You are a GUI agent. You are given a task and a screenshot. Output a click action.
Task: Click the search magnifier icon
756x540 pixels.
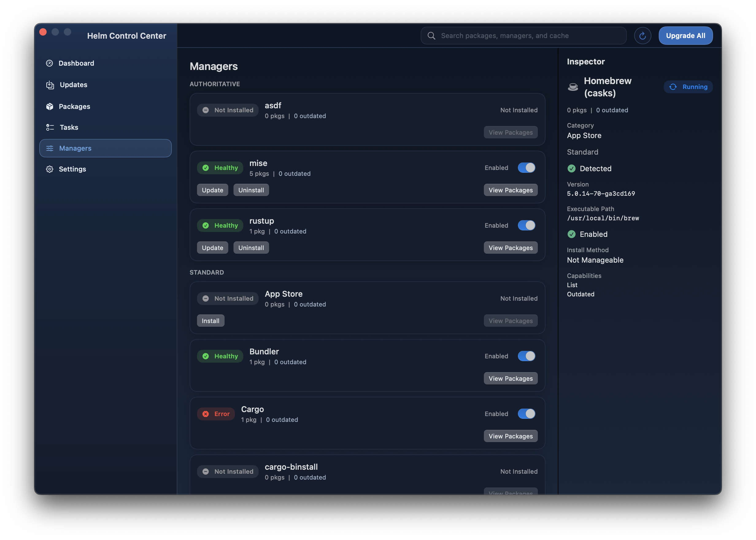[431, 36]
